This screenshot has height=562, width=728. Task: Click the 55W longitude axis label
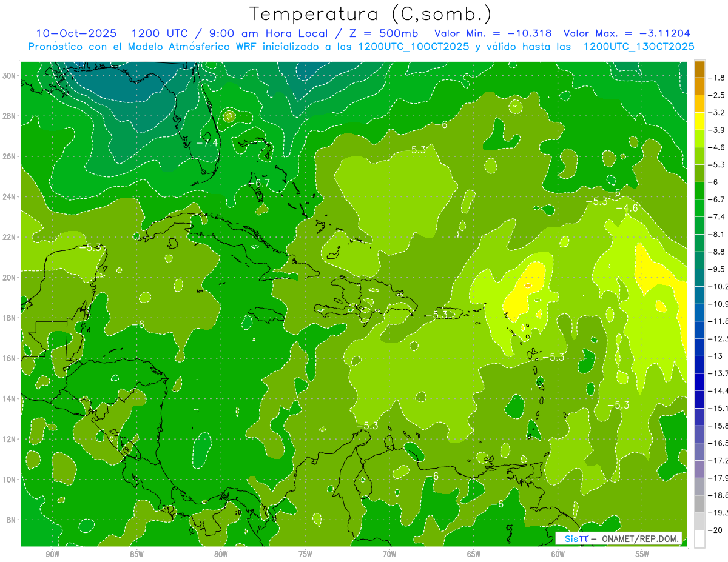click(642, 554)
